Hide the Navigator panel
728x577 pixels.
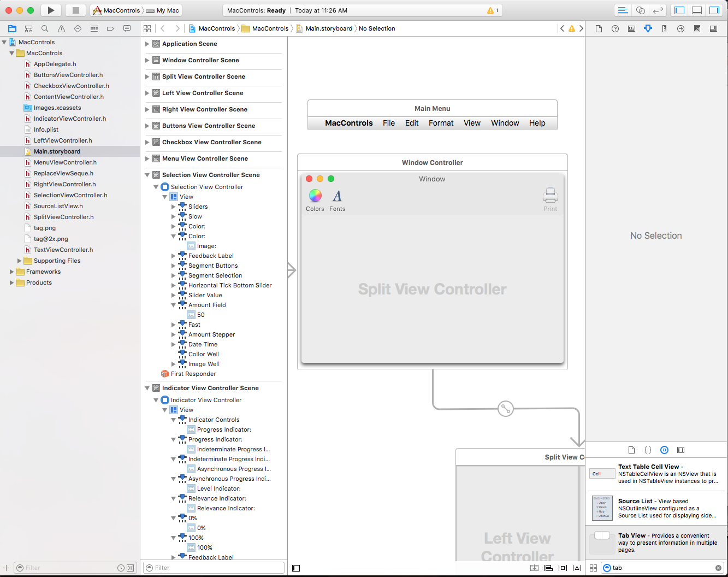[679, 10]
